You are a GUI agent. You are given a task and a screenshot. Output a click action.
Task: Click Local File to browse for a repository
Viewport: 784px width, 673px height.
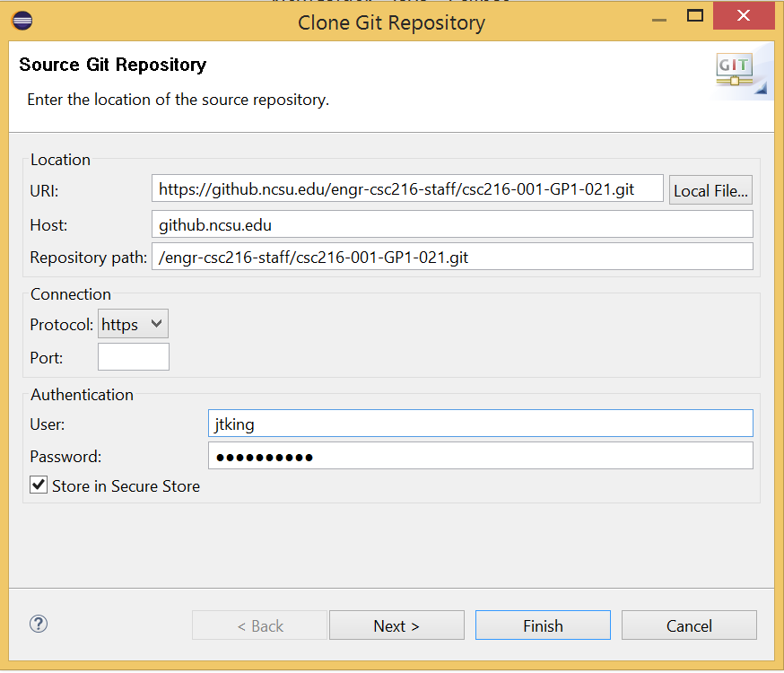(x=710, y=189)
